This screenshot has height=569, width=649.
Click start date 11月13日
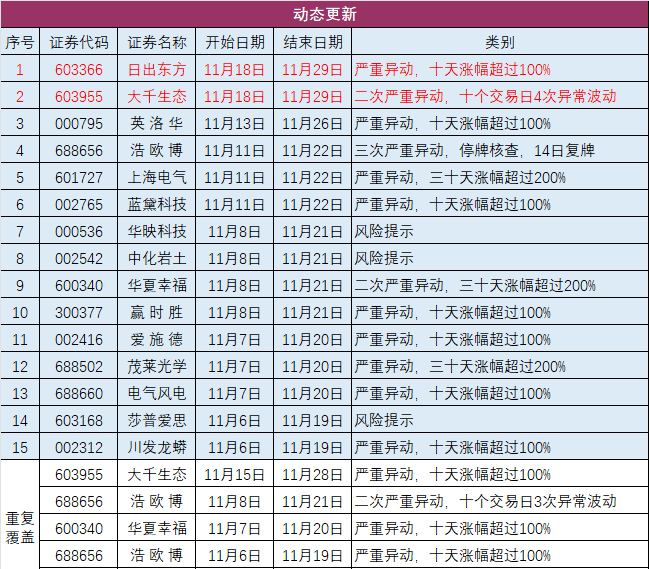coord(235,123)
